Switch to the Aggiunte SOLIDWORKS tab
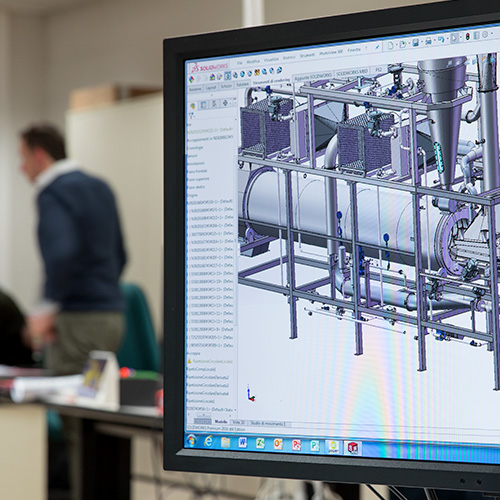This screenshot has height=500, width=500. click(312, 77)
